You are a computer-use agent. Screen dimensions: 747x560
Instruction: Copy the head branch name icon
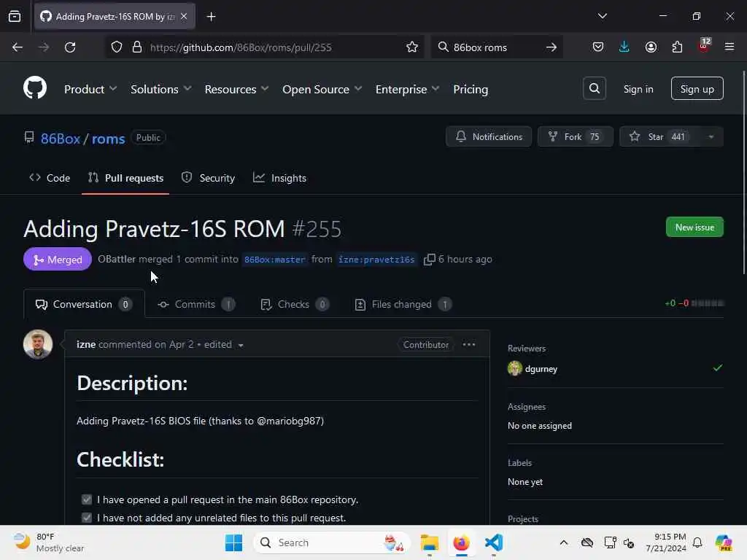[x=429, y=259]
